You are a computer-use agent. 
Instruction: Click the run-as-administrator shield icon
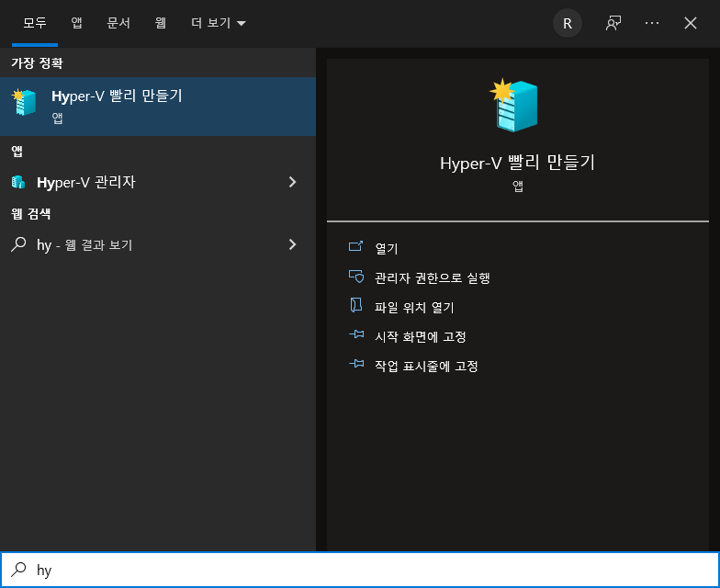[x=356, y=276]
